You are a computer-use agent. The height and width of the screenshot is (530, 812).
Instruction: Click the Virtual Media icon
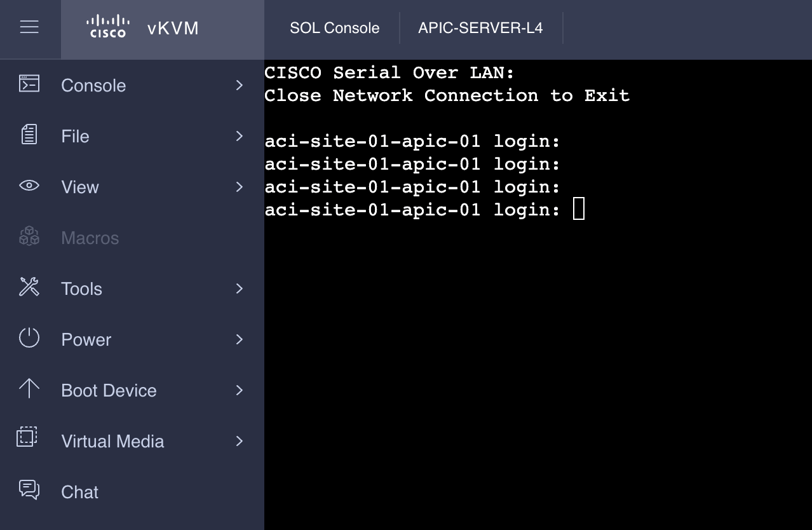pyautogui.click(x=27, y=437)
